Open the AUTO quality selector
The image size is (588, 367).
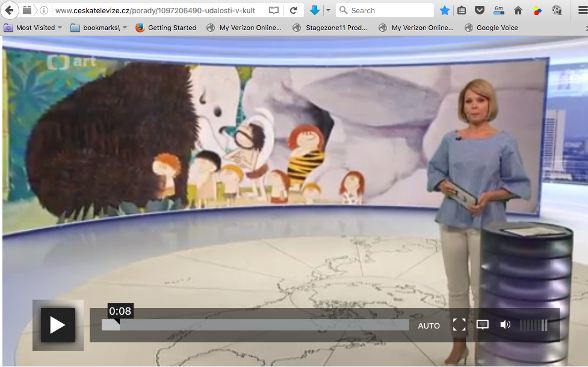pyautogui.click(x=429, y=325)
